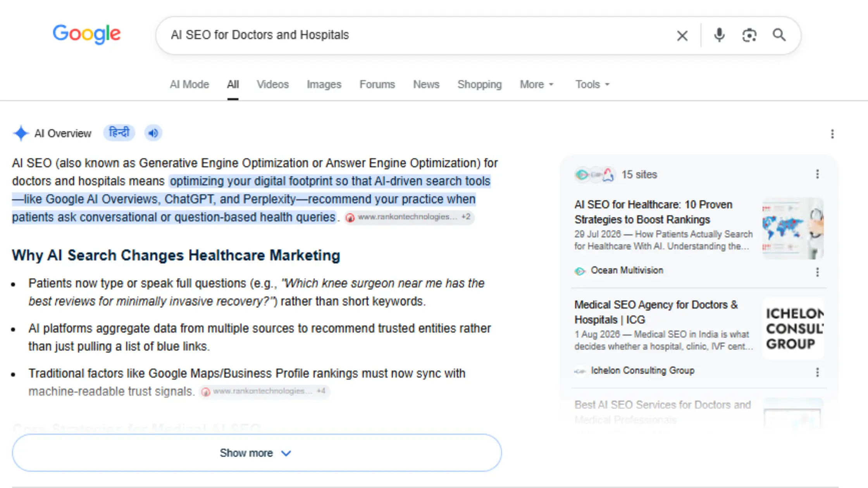Clear the search query with the X icon
Image resolution: width=868 pixels, height=488 pixels.
(x=682, y=36)
